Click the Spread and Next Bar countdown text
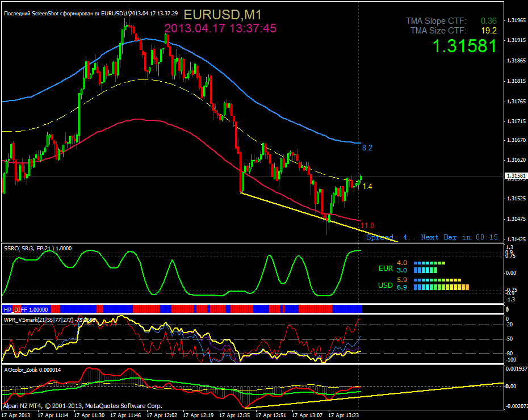The height and width of the screenshot is (420, 528). [x=432, y=237]
